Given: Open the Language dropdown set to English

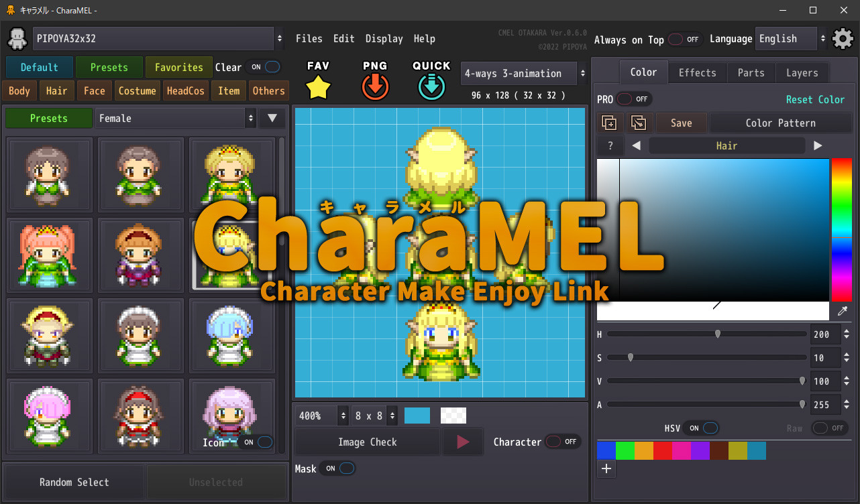Looking at the screenshot, I should (x=792, y=39).
